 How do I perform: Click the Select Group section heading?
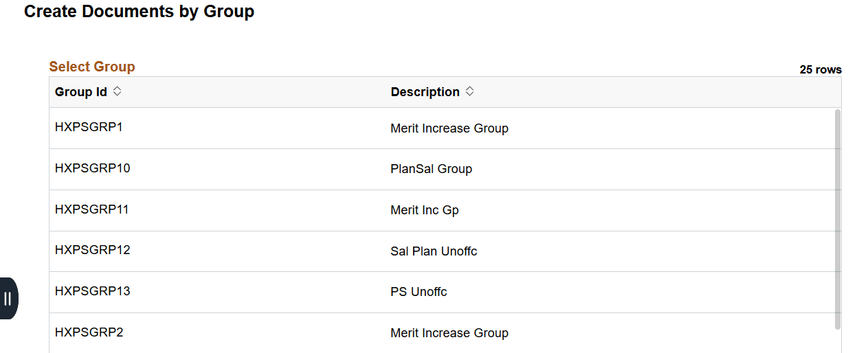tap(92, 67)
